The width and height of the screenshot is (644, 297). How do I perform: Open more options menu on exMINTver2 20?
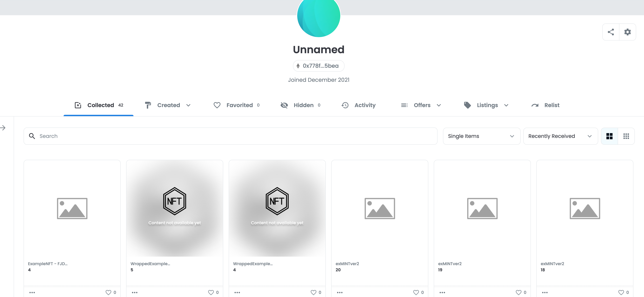pyautogui.click(x=339, y=292)
